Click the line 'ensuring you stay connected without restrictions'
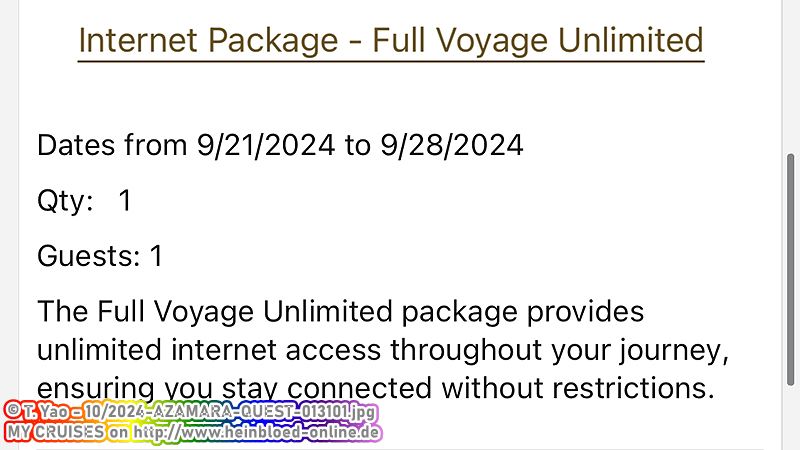The image size is (800, 450). (376, 388)
